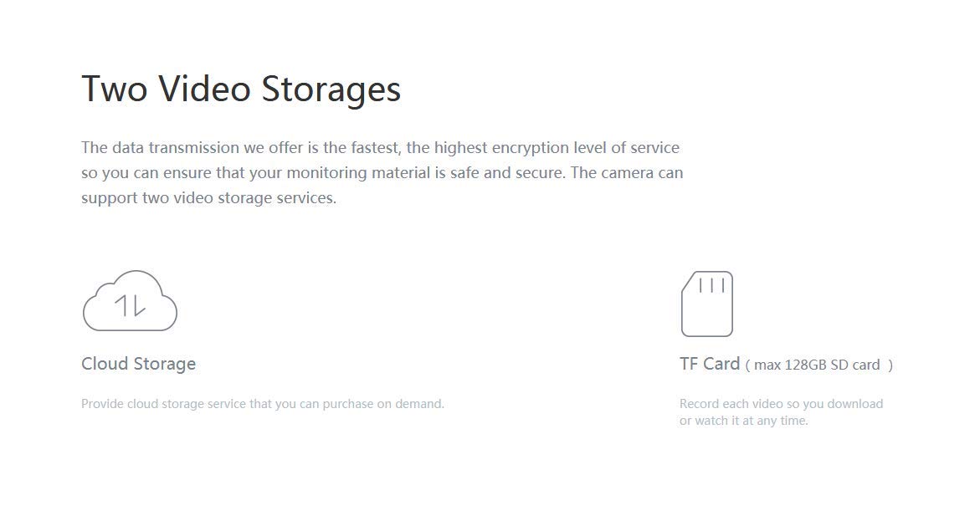
Task: Click the "TF Card" label
Action: 710,364
